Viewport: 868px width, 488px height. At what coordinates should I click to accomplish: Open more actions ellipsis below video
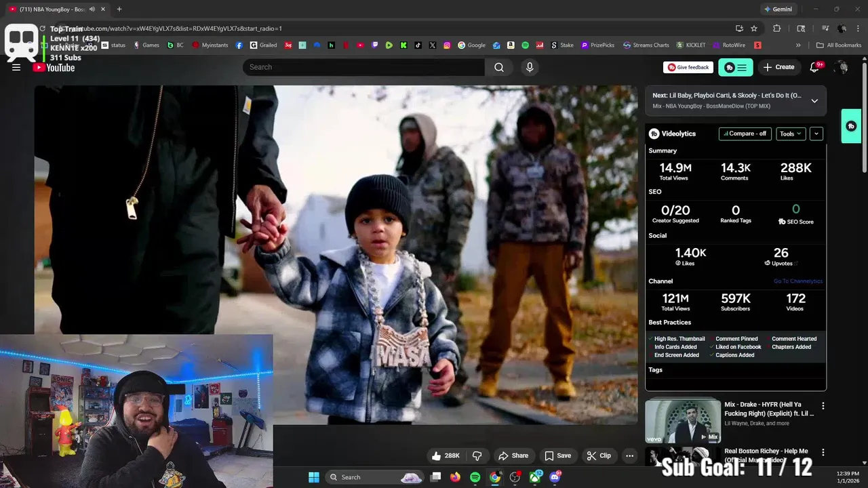(x=629, y=455)
